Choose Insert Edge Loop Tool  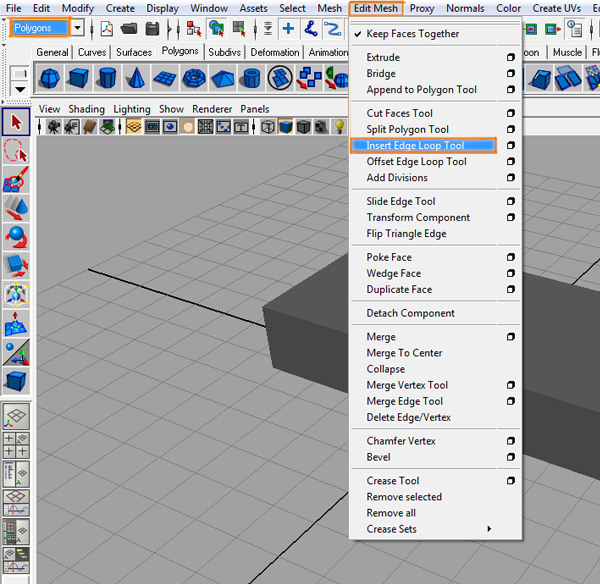pyautogui.click(x=423, y=145)
